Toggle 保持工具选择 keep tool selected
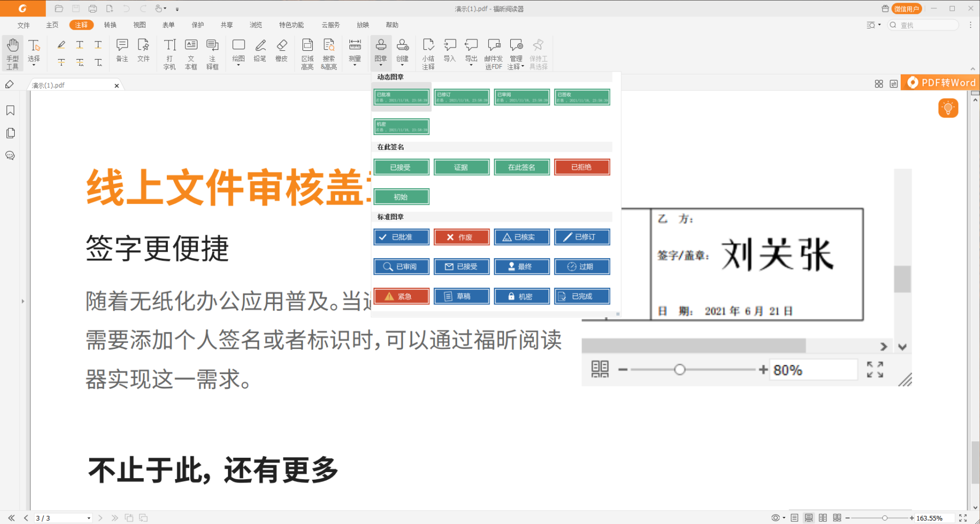The image size is (980, 524). 538,52
